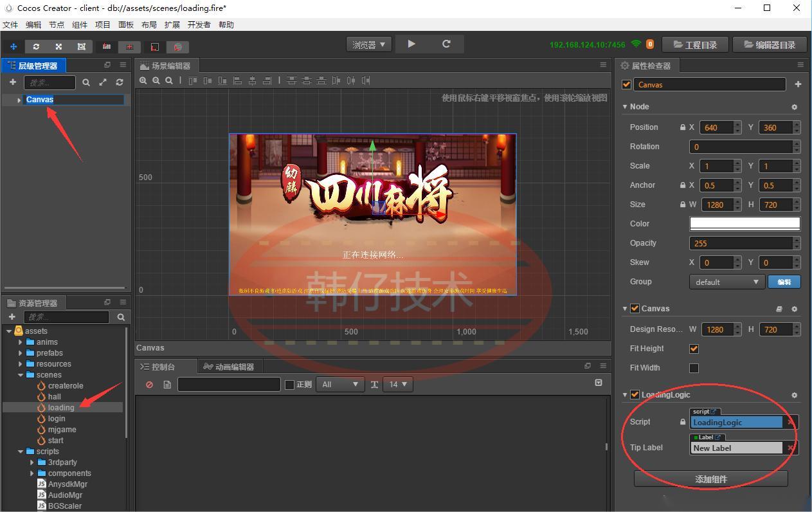Open 文件 File menu
The image size is (812, 512).
coord(10,24)
